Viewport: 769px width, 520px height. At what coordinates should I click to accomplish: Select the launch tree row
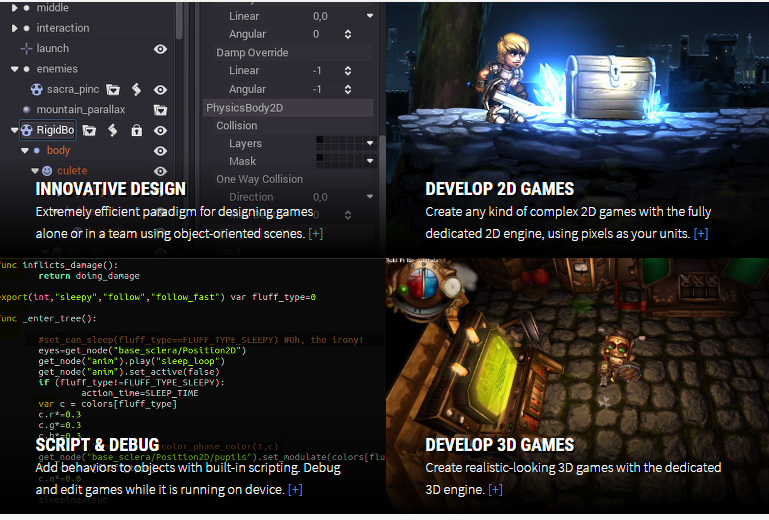(92, 49)
